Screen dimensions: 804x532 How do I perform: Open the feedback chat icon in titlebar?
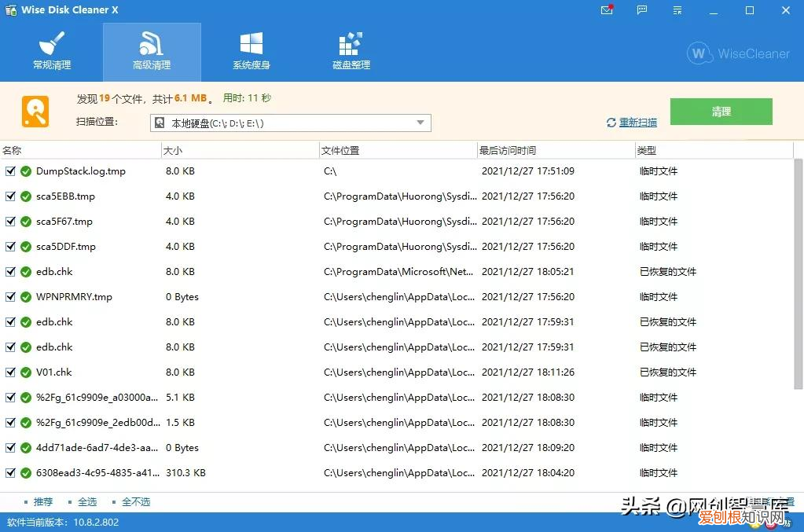tap(641, 10)
